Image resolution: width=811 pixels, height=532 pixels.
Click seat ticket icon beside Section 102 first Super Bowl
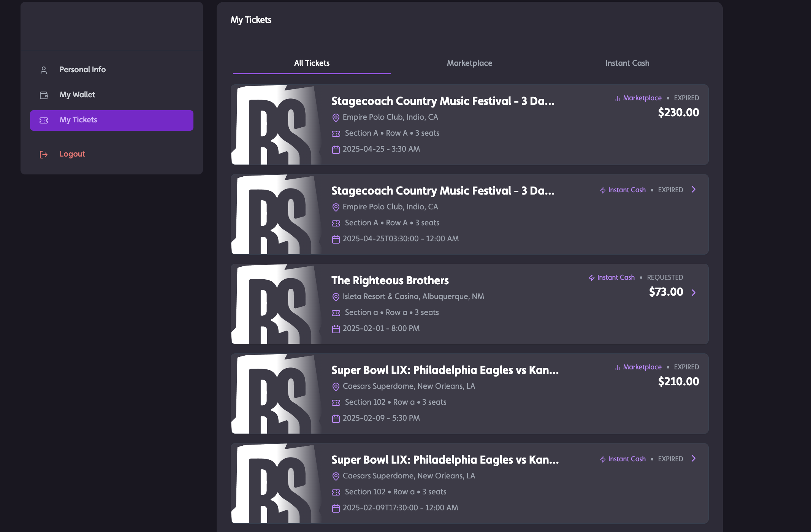[x=336, y=402]
